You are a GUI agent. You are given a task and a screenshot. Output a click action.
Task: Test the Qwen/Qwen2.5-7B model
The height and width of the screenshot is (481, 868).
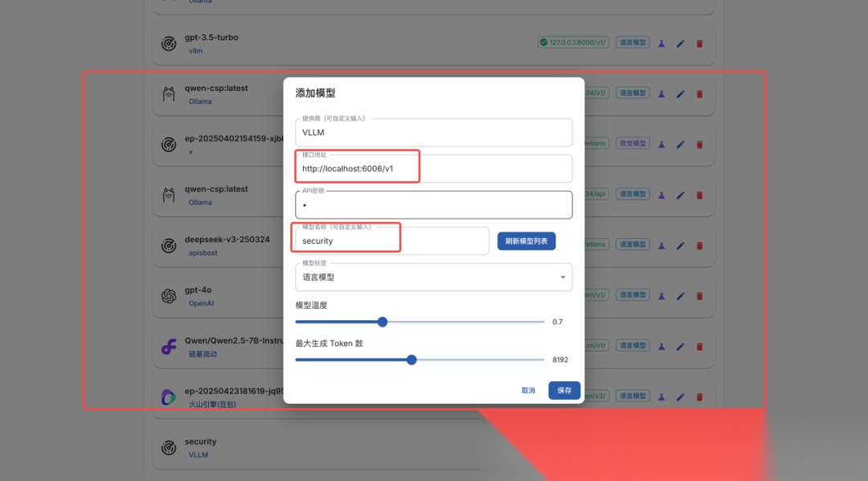pos(661,346)
